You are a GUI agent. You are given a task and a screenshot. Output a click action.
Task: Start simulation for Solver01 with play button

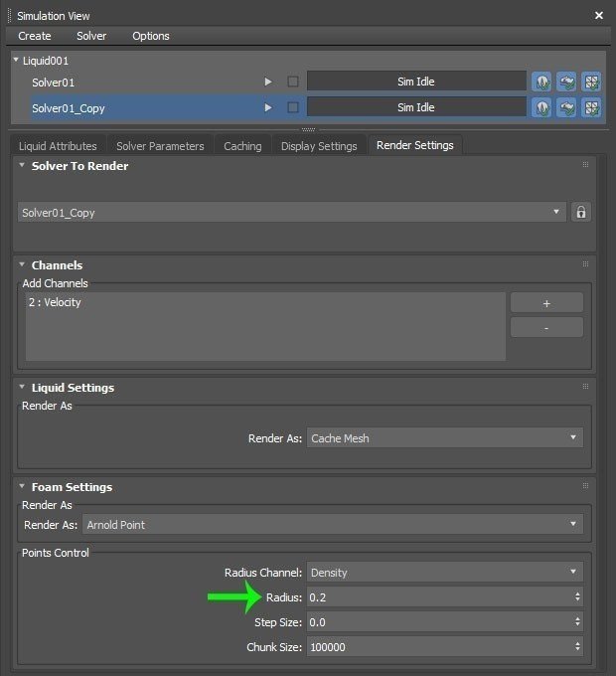pyautogui.click(x=268, y=82)
